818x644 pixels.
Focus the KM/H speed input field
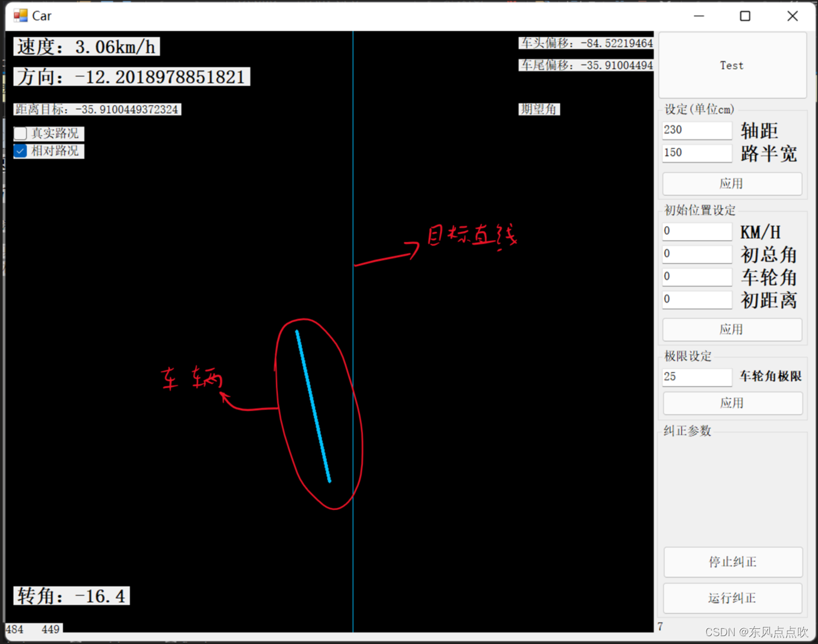[x=697, y=232]
